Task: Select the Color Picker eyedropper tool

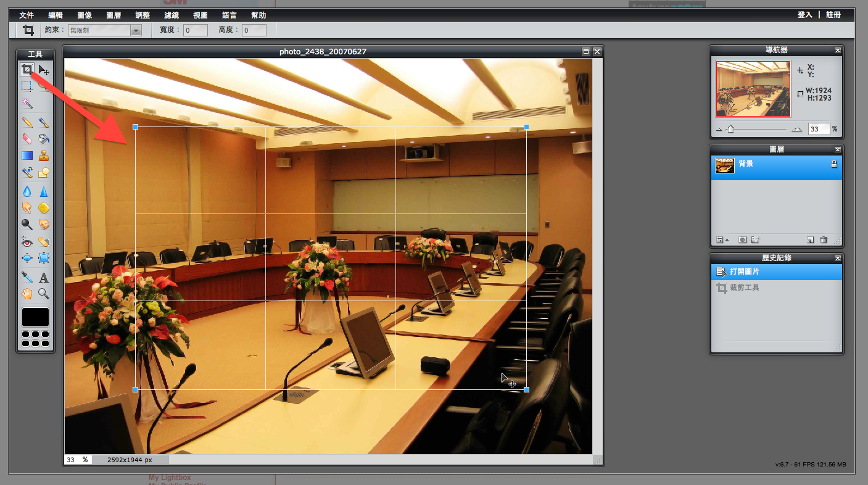Action: 27,277
